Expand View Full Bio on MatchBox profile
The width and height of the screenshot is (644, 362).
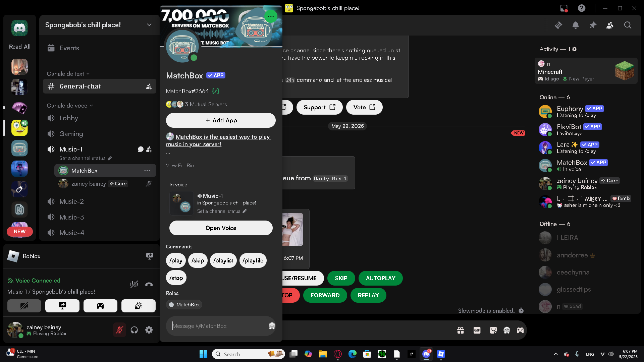pyautogui.click(x=180, y=166)
